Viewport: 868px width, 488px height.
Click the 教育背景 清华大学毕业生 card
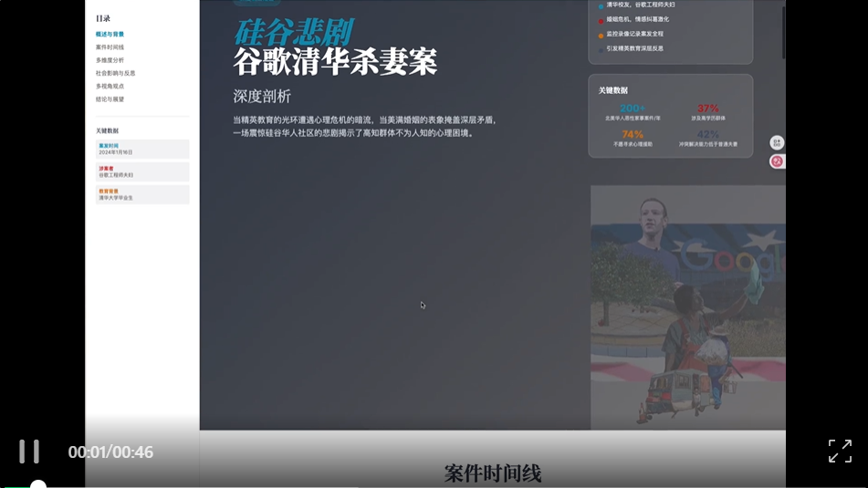[142, 194]
